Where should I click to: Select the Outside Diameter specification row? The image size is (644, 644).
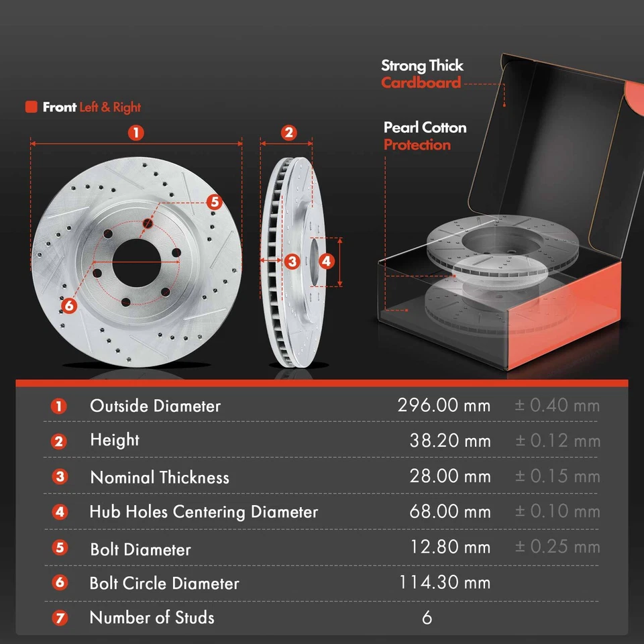tap(156, 406)
